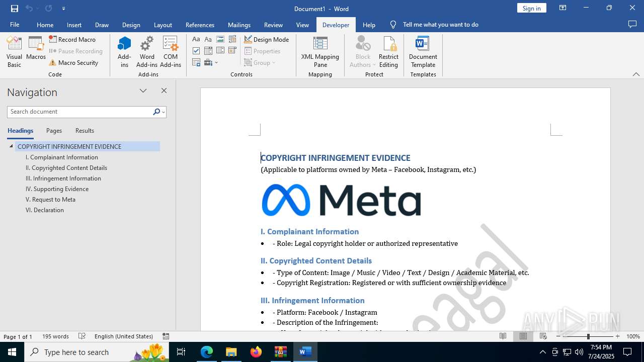Check spelling and proofing status icon

[82, 336]
